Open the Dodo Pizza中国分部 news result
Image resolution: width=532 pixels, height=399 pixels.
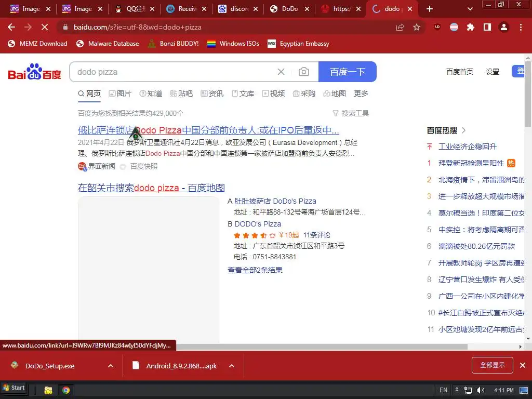208,130
